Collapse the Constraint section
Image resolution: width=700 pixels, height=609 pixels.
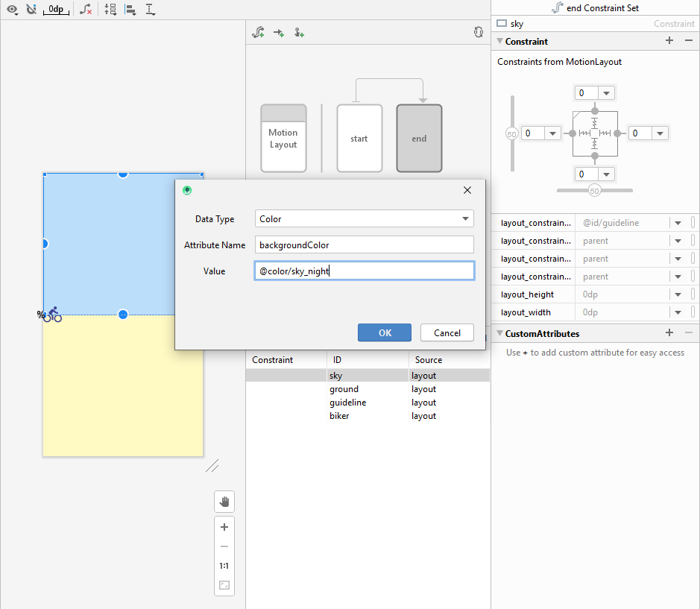click(x=500, y=42)
